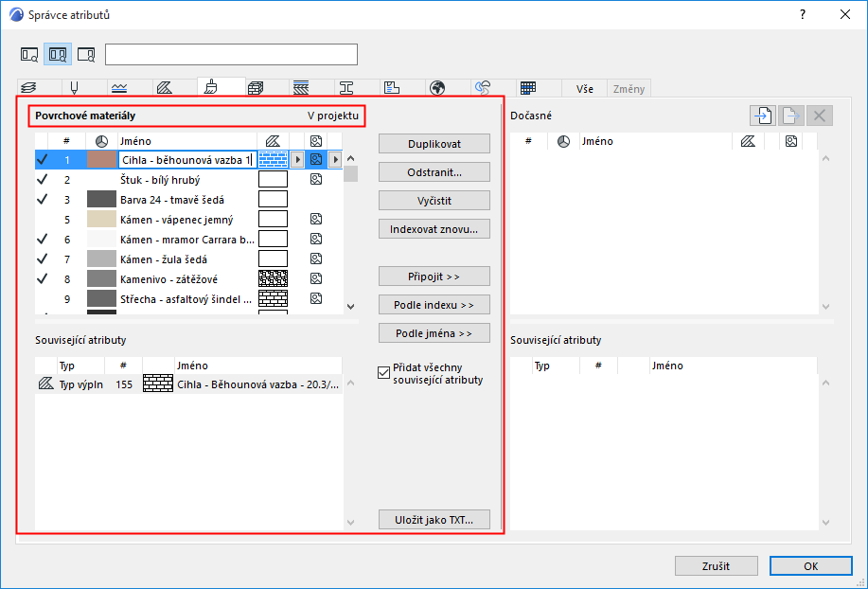The image size is (868, 589).
Task: Click the dark grey swatch of Barva 24
Action: pos(101,199)
